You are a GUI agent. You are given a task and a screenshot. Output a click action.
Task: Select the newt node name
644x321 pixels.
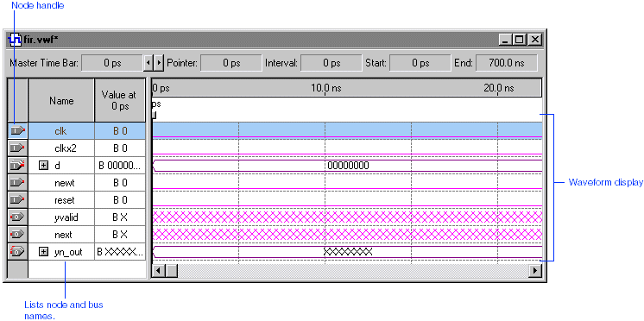[65, 183]
